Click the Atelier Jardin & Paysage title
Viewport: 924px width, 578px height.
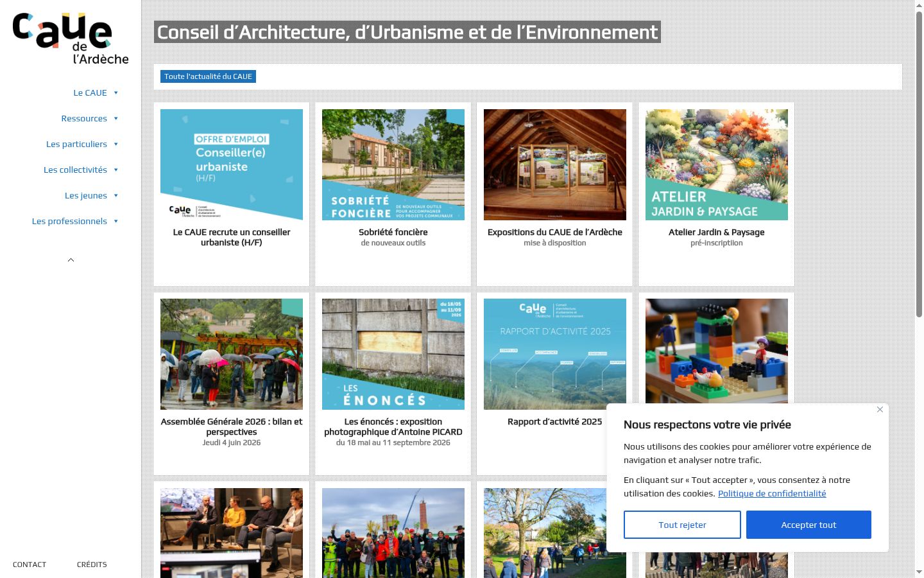coord(717,232)
